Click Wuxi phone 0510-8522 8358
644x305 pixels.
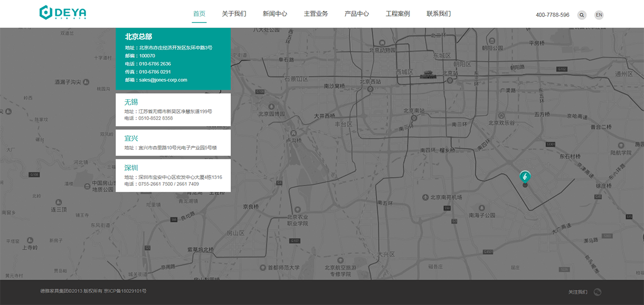pos(148,118)
